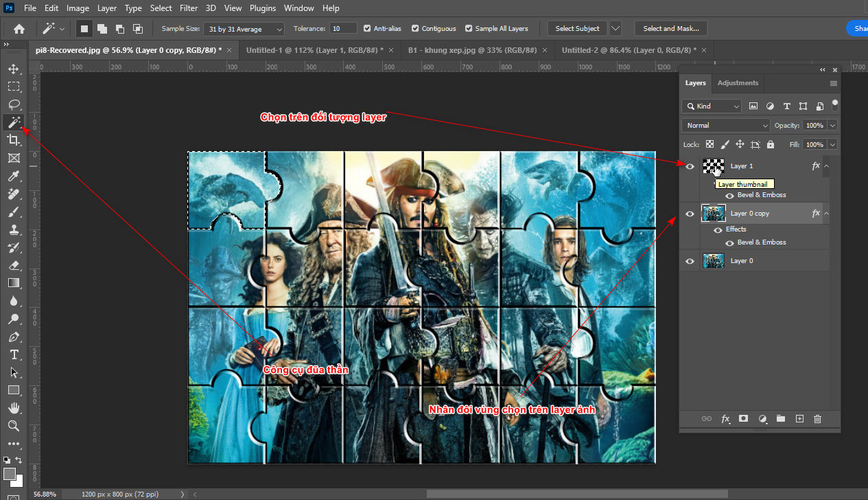This screenshot has height=500, width=868.
Task: Select the Brush tool
Action: click(x=14, y=212)
